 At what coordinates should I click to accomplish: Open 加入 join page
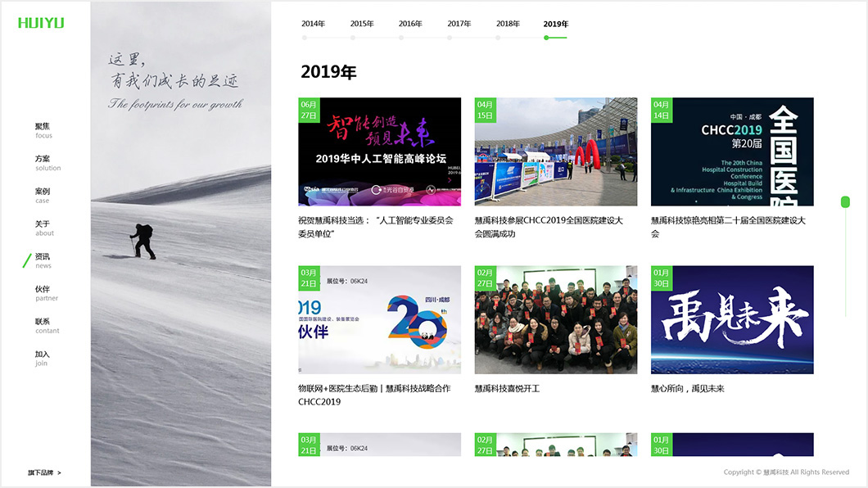[x=42, y=359]
